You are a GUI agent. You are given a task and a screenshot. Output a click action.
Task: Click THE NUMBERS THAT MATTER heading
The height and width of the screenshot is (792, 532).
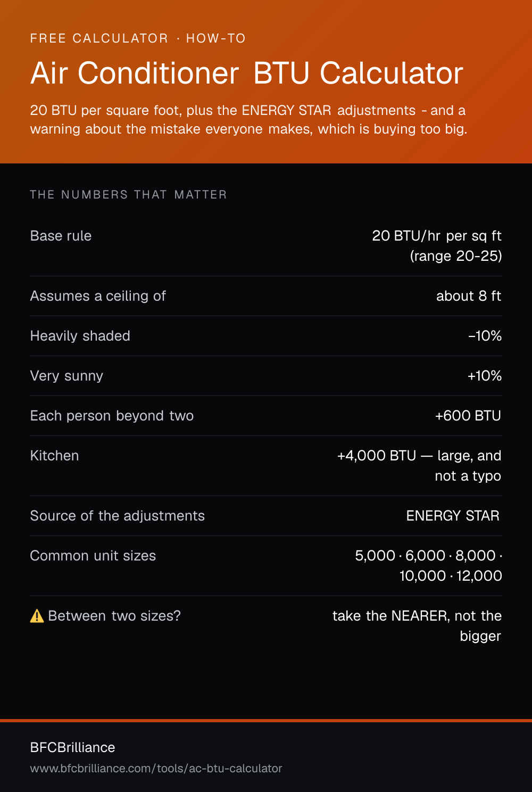coord(128,195)
